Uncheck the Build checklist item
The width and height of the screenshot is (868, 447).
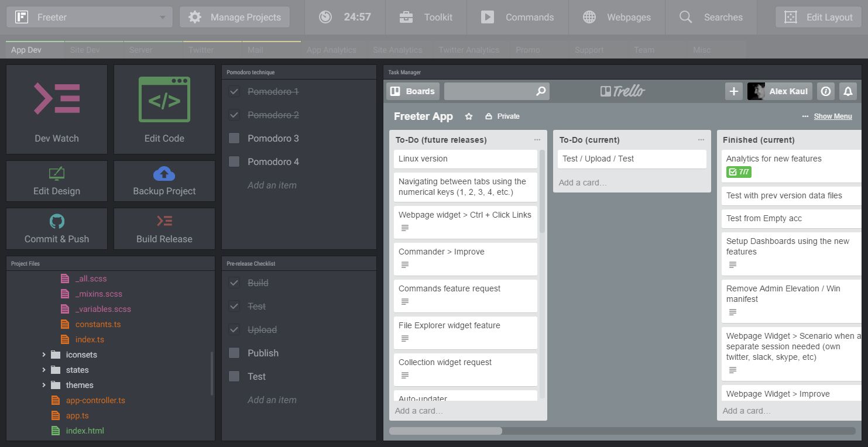tap(234, 283)
